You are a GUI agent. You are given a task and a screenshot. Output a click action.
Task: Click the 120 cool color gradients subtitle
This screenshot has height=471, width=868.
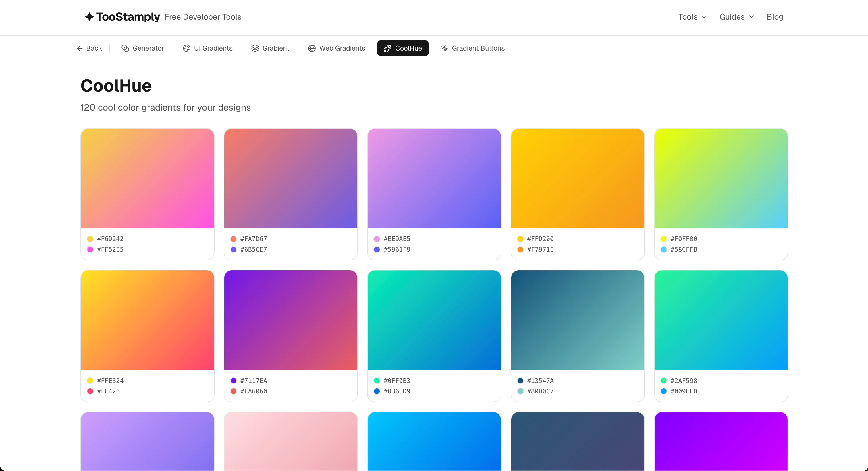165,107
